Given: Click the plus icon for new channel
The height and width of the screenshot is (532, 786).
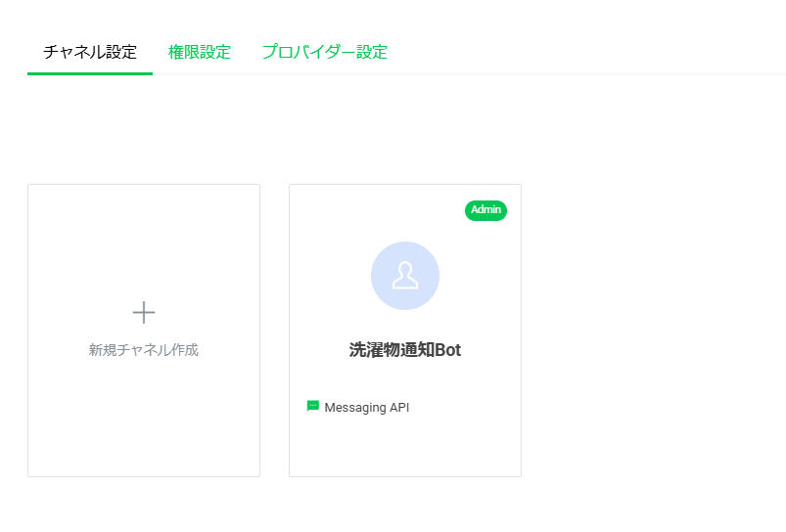Looking at the screenshot, I should tap(144, 313).
